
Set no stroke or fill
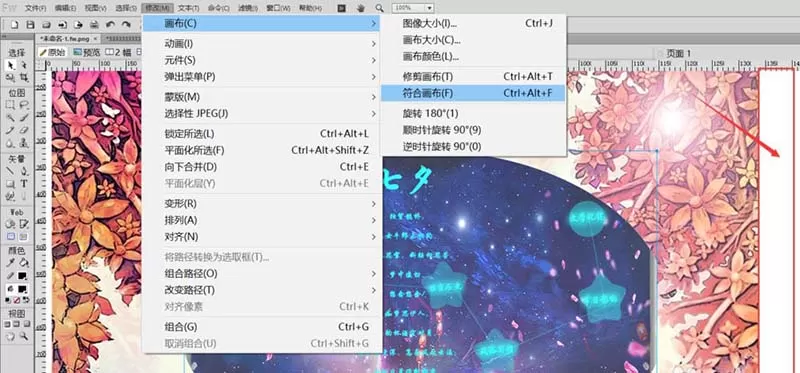(x=16, y=300)
